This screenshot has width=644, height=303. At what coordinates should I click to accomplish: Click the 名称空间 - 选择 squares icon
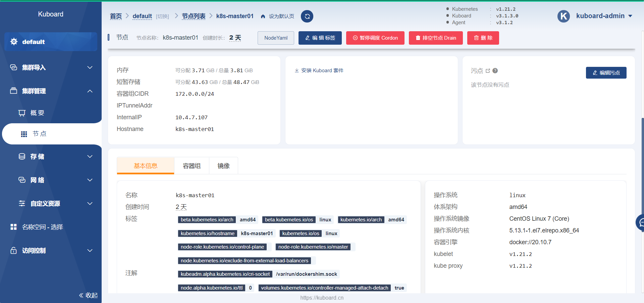pyautogui.click(x=13, y=227)
